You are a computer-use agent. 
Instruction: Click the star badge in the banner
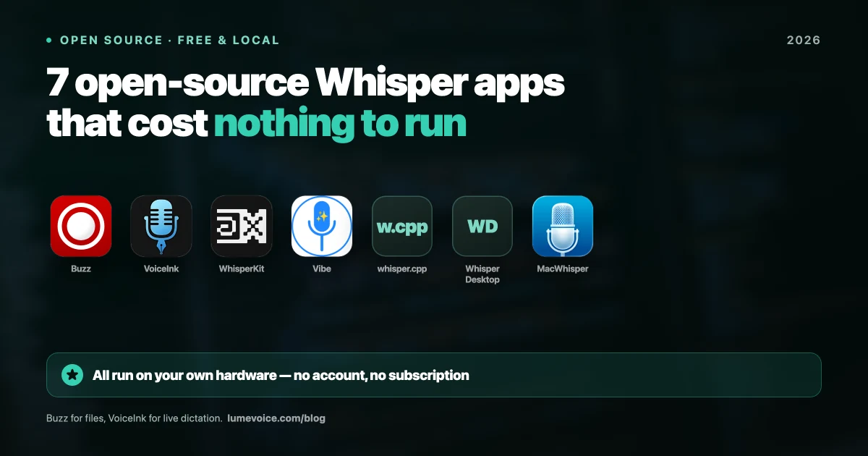pos(72,375)
